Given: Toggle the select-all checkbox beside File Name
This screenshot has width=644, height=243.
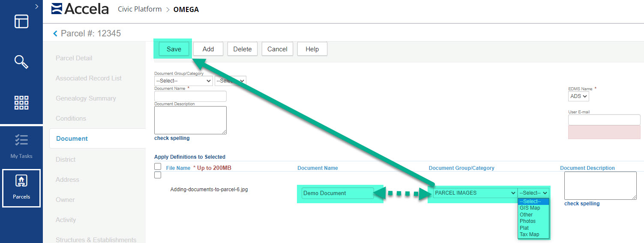Looking at the screenshot, I should click(x=158, y=166).
